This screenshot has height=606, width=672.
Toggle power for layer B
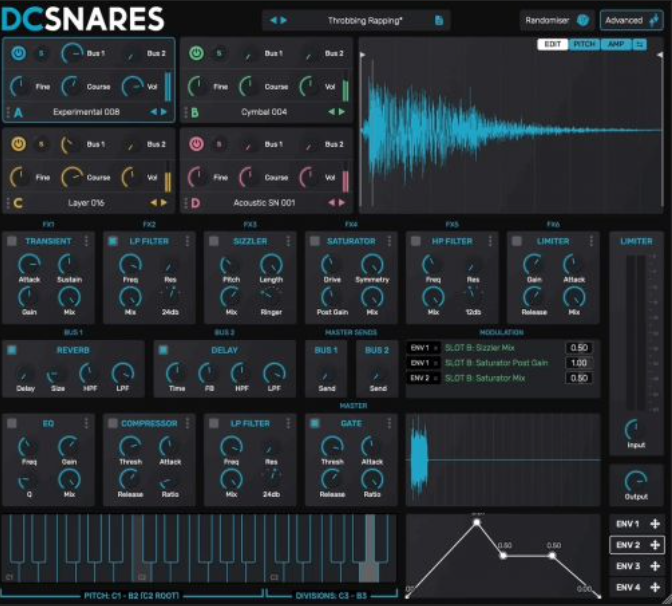click(196, 54)
